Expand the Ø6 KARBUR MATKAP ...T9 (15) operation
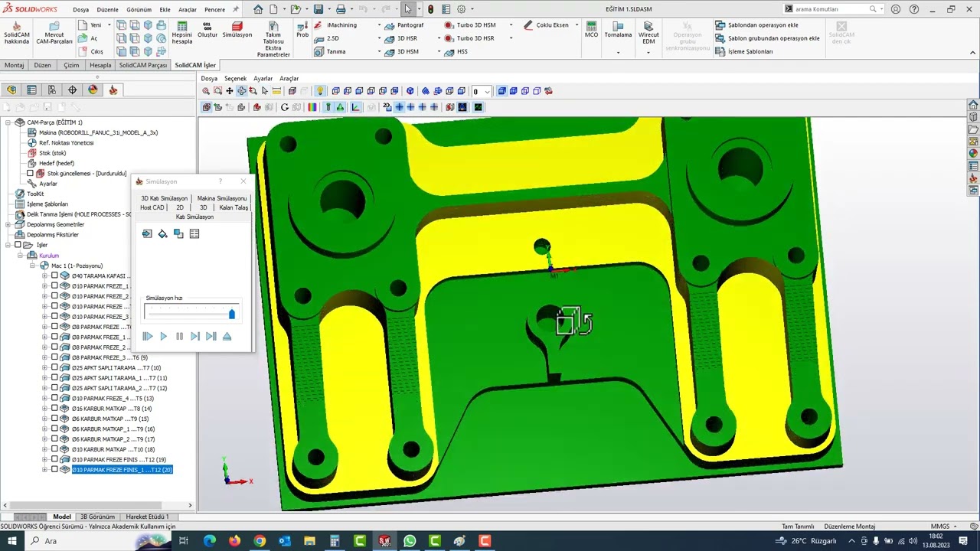The image size is (980, 551). pyautogui.click(x=44, y=419)
